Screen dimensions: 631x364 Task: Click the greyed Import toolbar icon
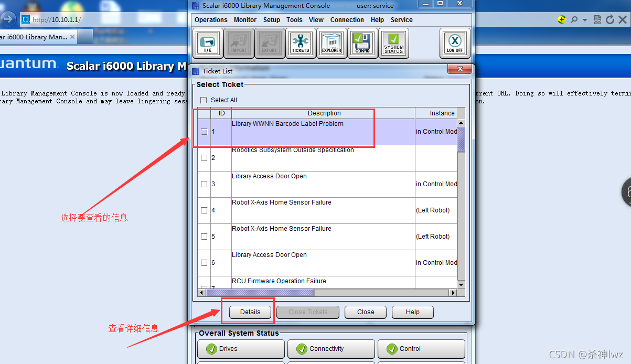coord(239,43)
